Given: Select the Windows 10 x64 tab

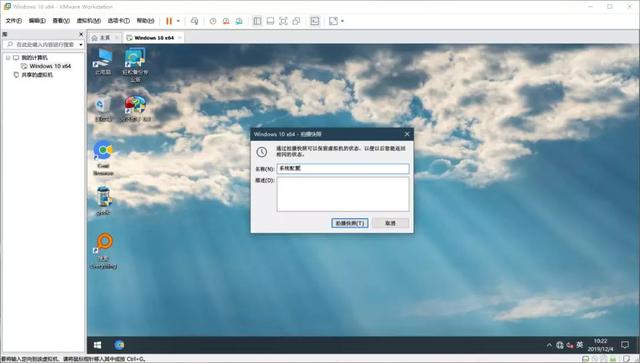Looking at the screenshot, I should [154, 38].
